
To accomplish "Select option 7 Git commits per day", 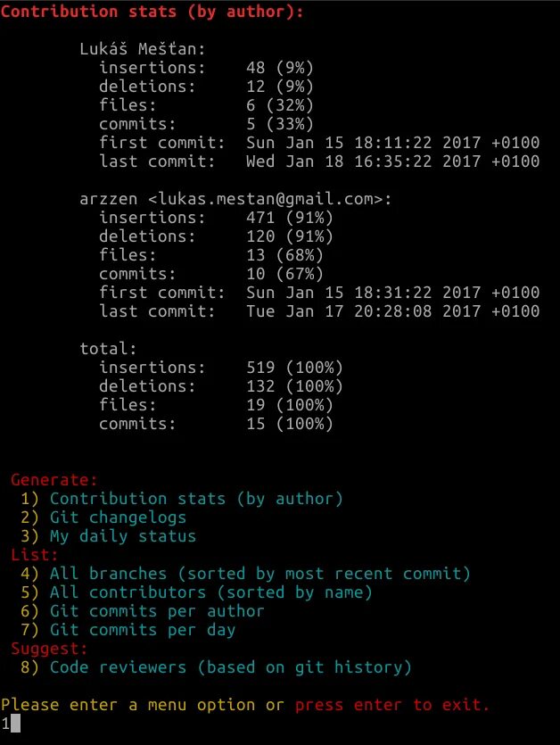I will [128, 630].
